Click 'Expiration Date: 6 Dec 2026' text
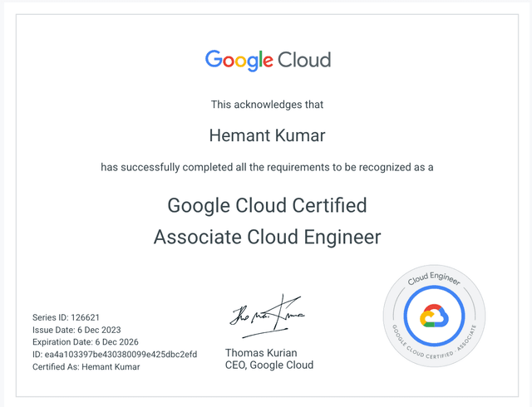This screenshot has height=407, width=532. 85,342
